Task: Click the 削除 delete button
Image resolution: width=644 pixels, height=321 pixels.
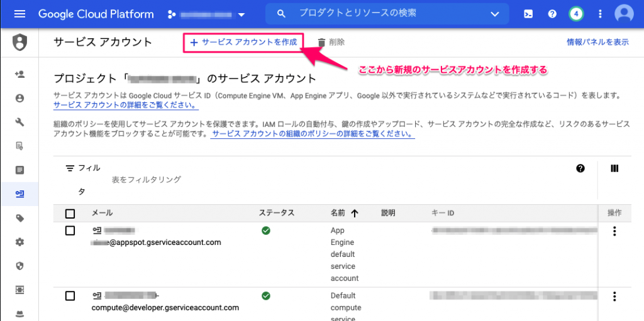Action: (x=331, y=42)
